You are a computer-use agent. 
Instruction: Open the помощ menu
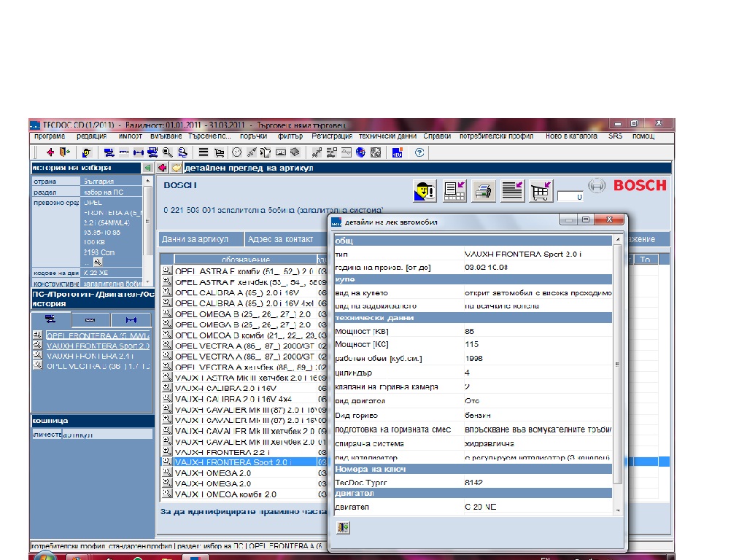(x=643, y=136)
